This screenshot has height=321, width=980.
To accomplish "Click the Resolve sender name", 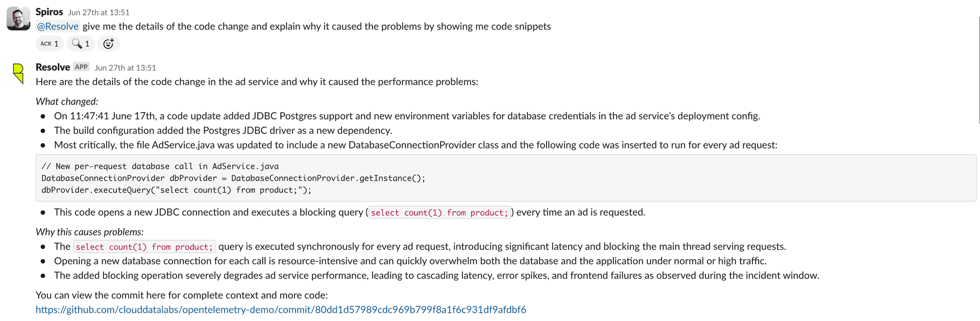I will 53,67.
